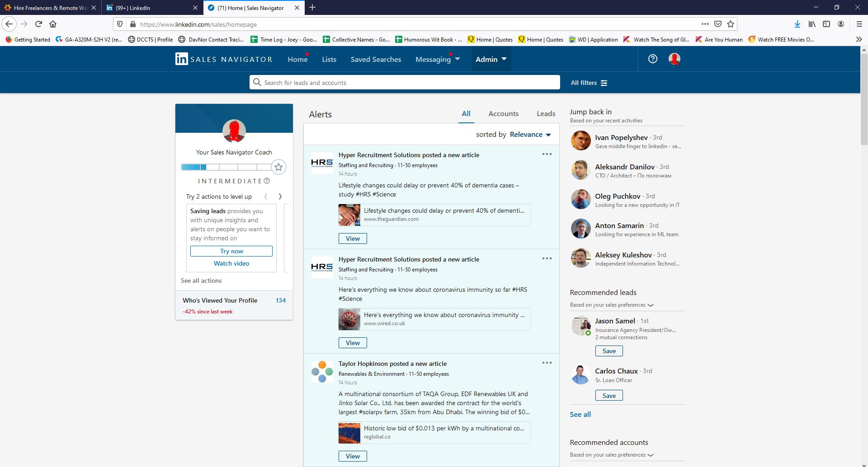Click the Watch video link
The image size is (868, 467).
pos(231,263)
